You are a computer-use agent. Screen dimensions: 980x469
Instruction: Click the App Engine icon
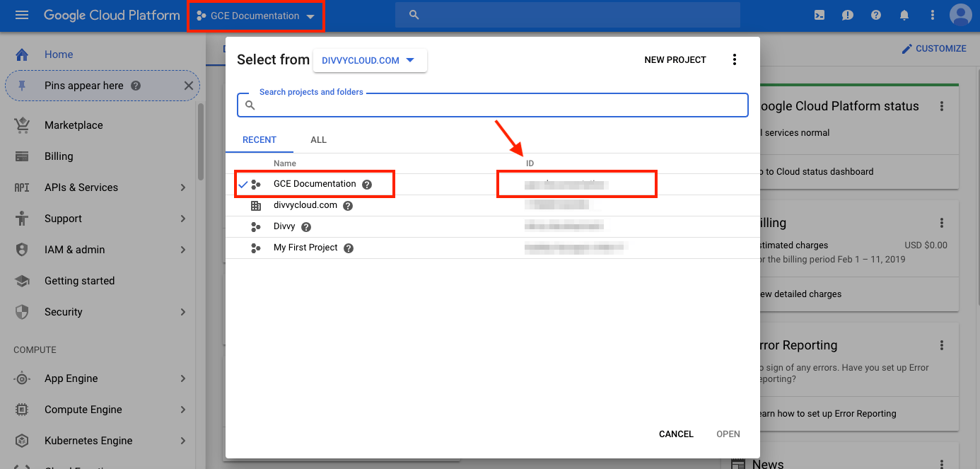pos(22,378)
